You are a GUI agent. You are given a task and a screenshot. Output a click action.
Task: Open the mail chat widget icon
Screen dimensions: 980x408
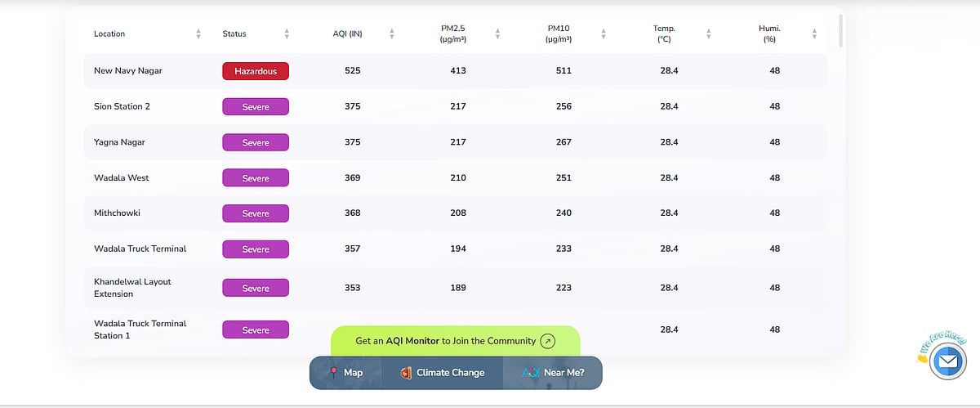coord(947,360)
